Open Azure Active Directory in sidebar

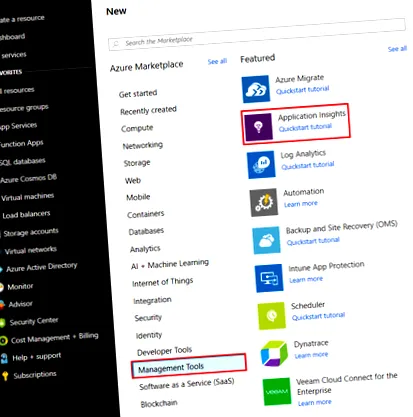pos(41,267)
